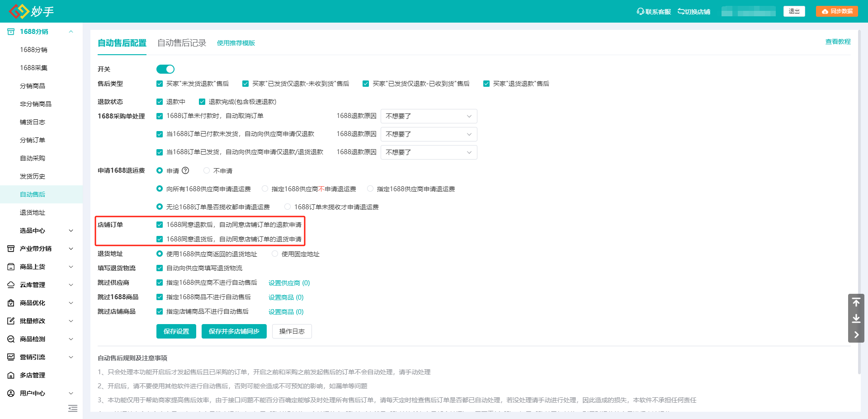Viewport: 868px width, 419px height.
Task: Click the 商品检测 inspection icon
Action: pyautogui.click(x=11, y=339)
